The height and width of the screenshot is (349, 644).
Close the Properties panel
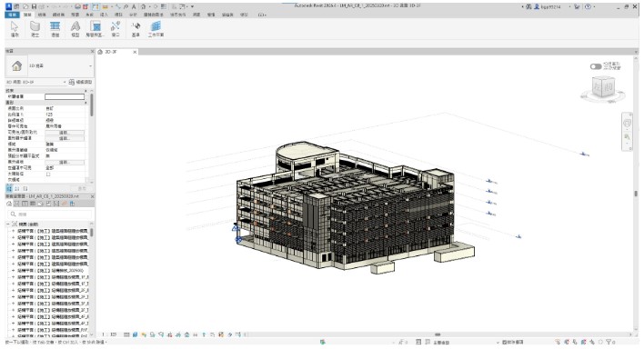[x=92, y=51]
